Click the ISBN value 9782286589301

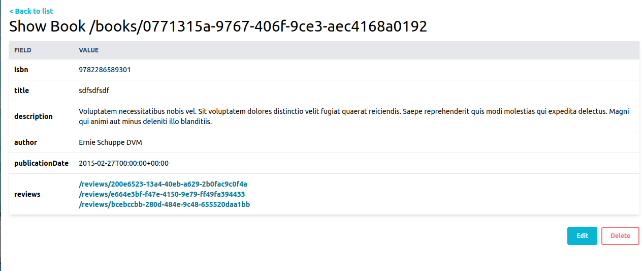105,70
